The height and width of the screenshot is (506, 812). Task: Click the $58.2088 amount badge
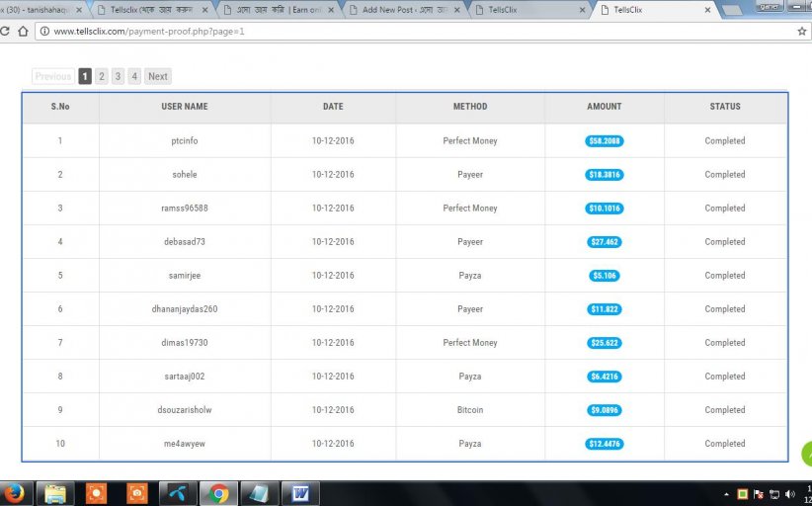click(x=604, y=141)
